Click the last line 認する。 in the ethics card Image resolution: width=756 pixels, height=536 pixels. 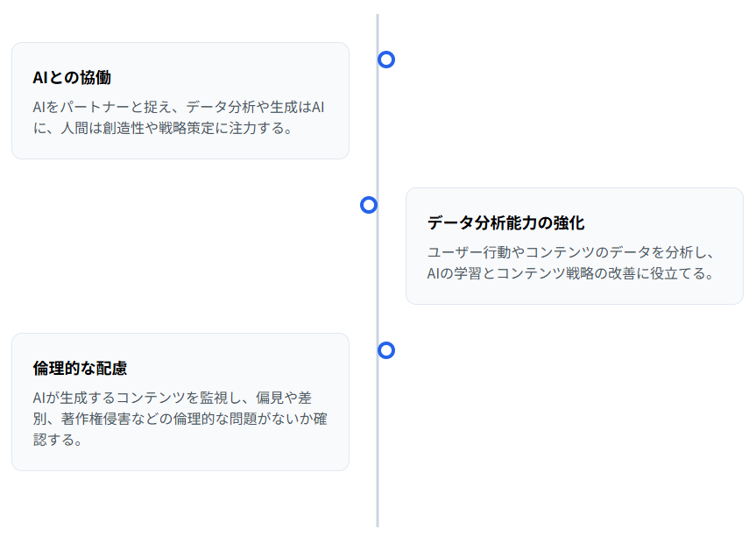click(58, 440)
